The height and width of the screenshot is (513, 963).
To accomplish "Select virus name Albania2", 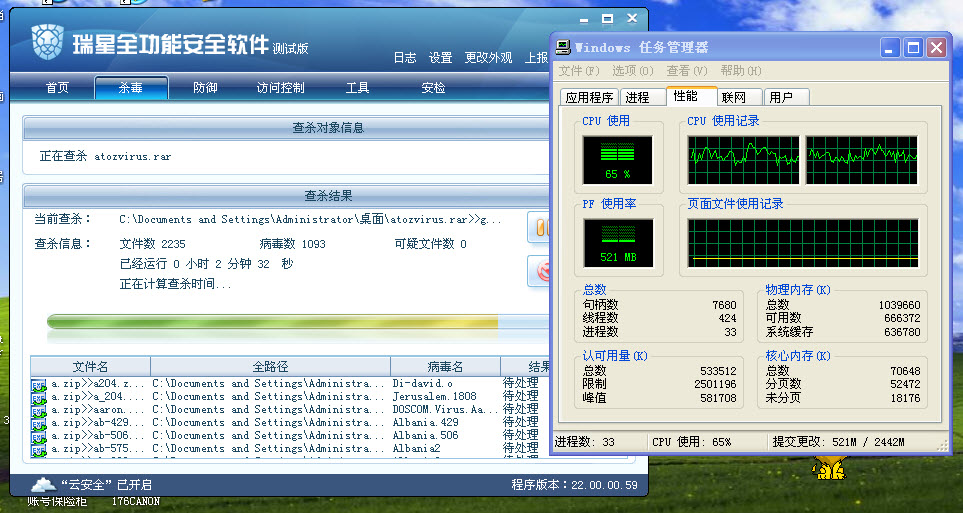I will [416, 448].
